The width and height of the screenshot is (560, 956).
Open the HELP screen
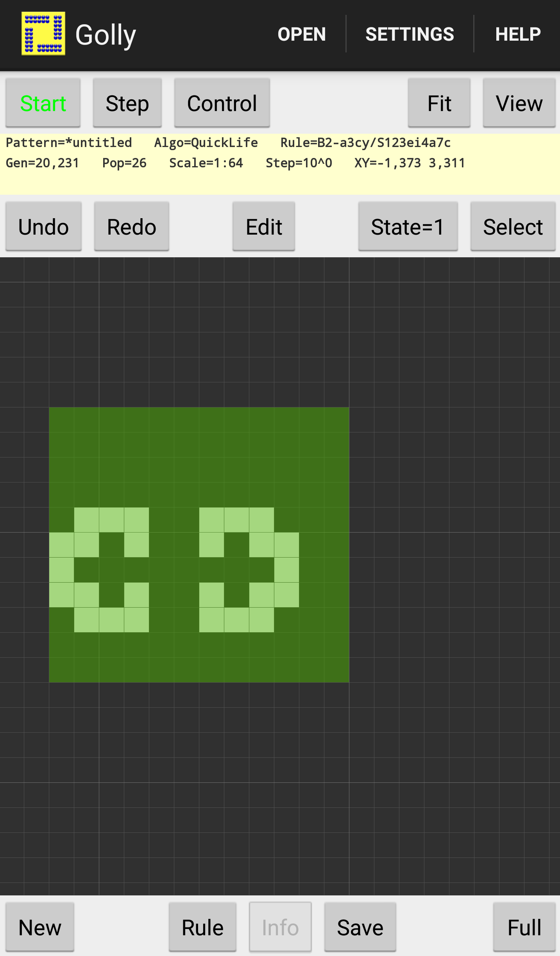click(518, 34)
